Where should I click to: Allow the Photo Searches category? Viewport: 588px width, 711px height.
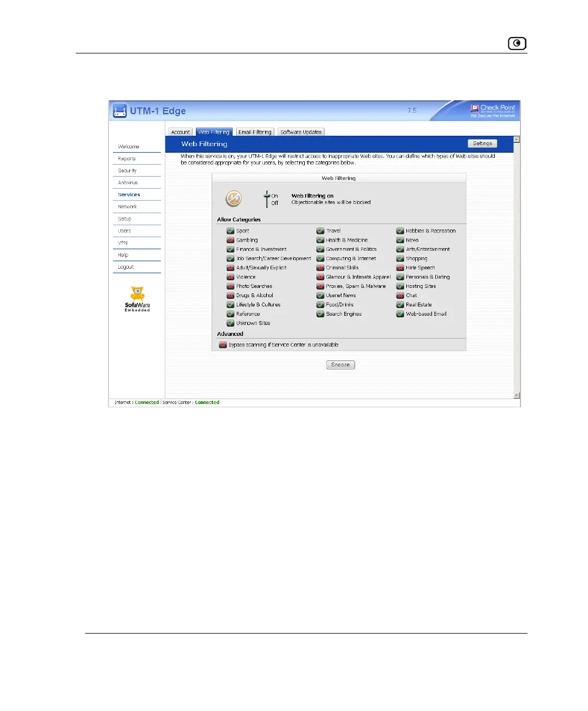pos(230,286)
